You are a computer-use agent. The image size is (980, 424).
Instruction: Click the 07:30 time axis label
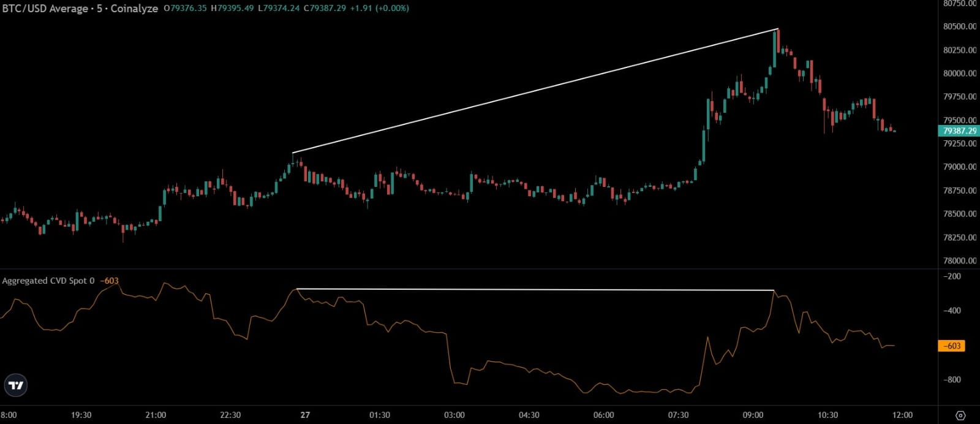point(679,415)
